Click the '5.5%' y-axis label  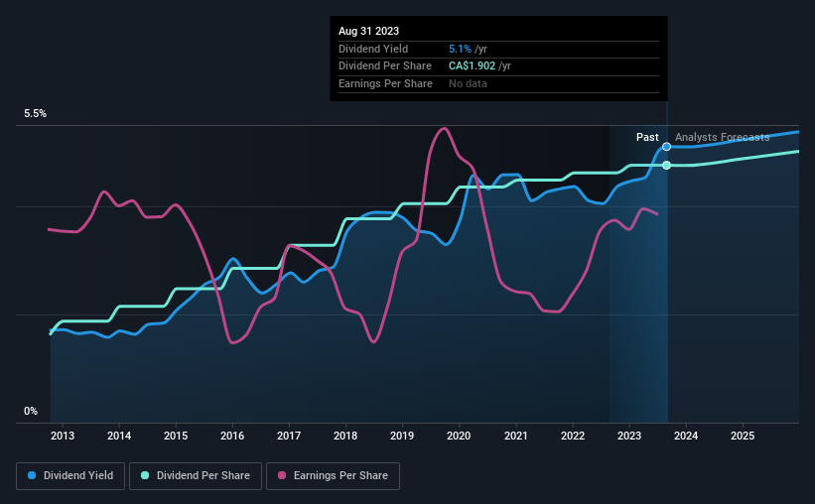tap(35, 114)
